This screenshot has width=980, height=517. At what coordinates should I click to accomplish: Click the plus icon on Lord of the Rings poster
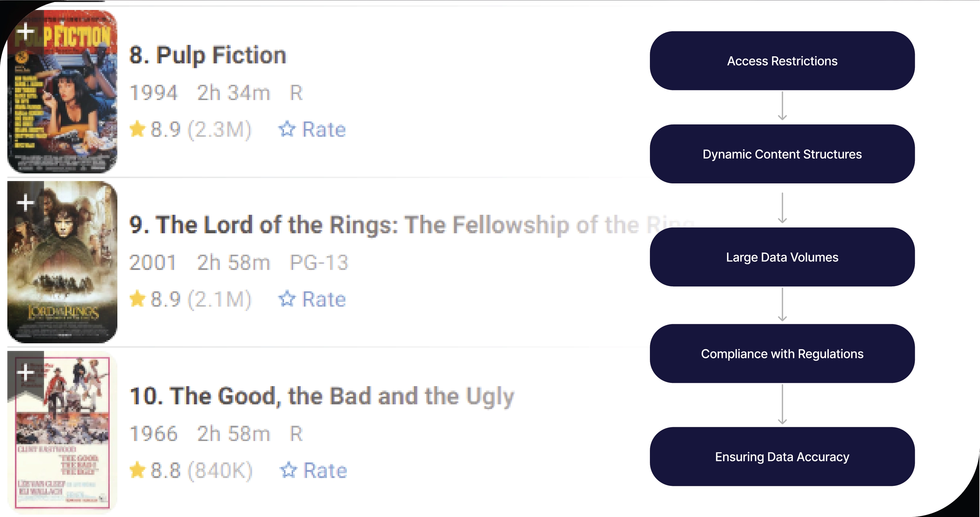coord(26,202)
